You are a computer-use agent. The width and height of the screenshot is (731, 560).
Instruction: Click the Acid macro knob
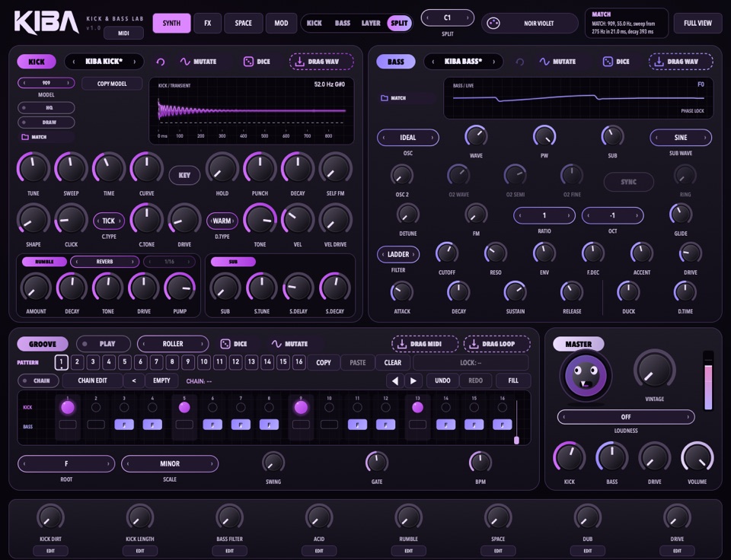(319, 517)
